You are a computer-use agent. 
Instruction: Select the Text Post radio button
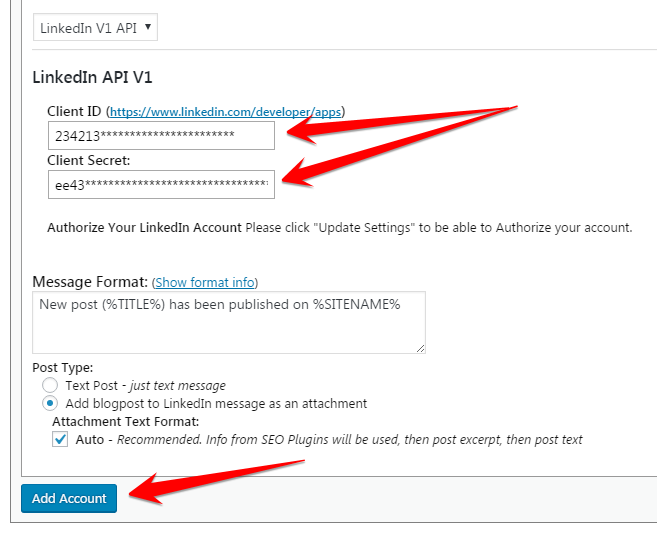(50, 385)
